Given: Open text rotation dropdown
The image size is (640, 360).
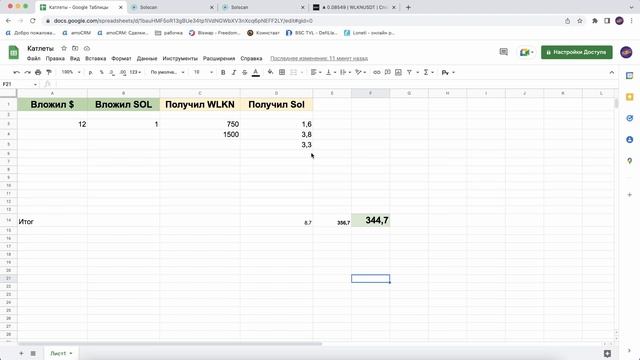Looking at the screenshot, I should (x=360, y=72).
